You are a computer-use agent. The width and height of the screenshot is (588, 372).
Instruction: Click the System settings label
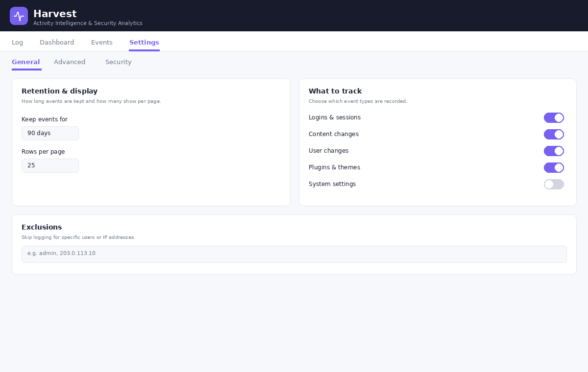click(x=332, y=184)
